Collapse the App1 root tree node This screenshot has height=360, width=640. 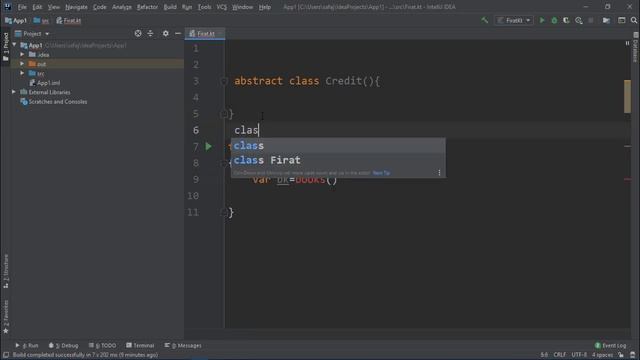click(14, 45)
